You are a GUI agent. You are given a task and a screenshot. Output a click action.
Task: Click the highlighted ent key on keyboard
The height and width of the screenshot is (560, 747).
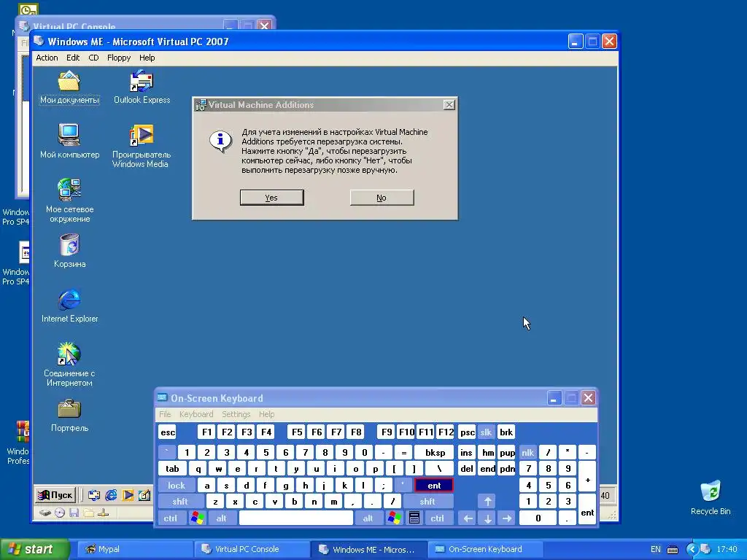coord(434,485)
